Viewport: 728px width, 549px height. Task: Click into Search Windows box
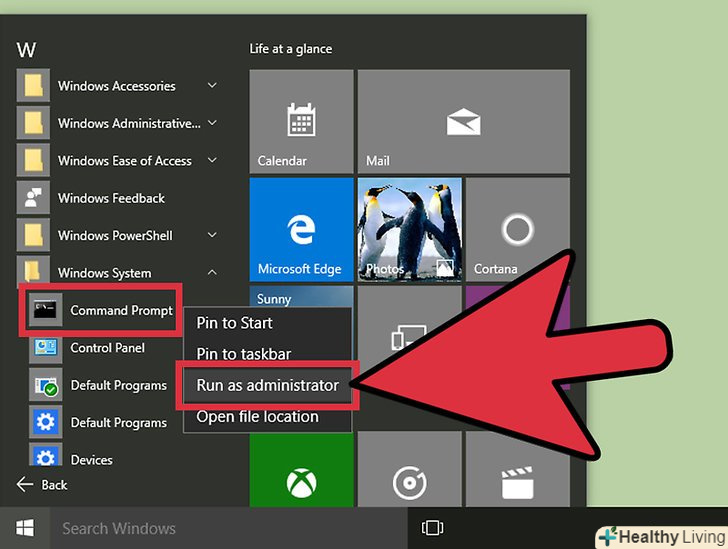[228, 528]
